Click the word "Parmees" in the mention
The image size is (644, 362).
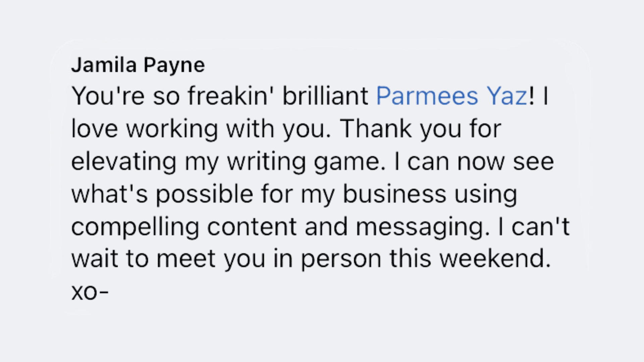point(427,96)
